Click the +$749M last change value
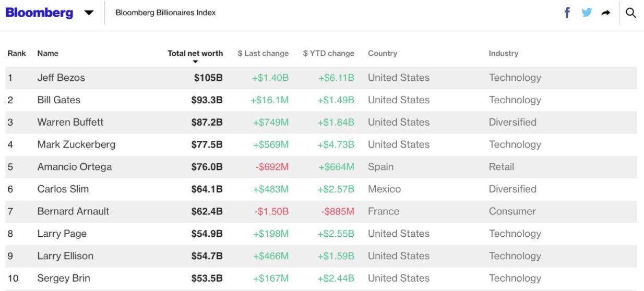 [x=271, y=122]
